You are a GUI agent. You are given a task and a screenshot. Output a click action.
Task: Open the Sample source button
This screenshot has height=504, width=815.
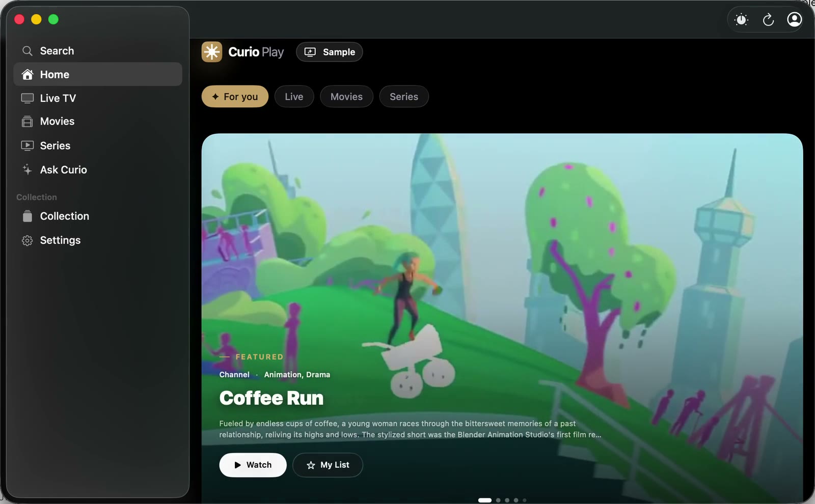(x=330, y=52)
